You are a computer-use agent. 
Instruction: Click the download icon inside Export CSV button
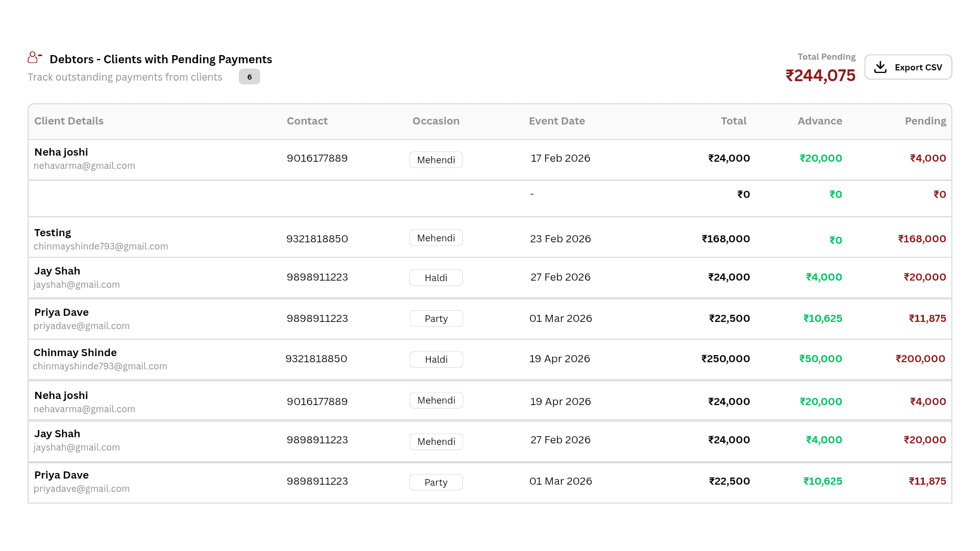880,67
